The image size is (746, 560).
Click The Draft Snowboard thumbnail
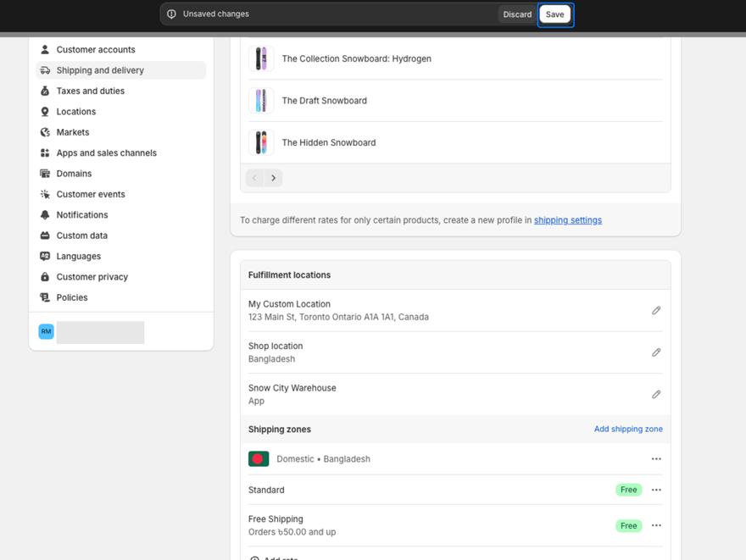(x=261, y=101)
